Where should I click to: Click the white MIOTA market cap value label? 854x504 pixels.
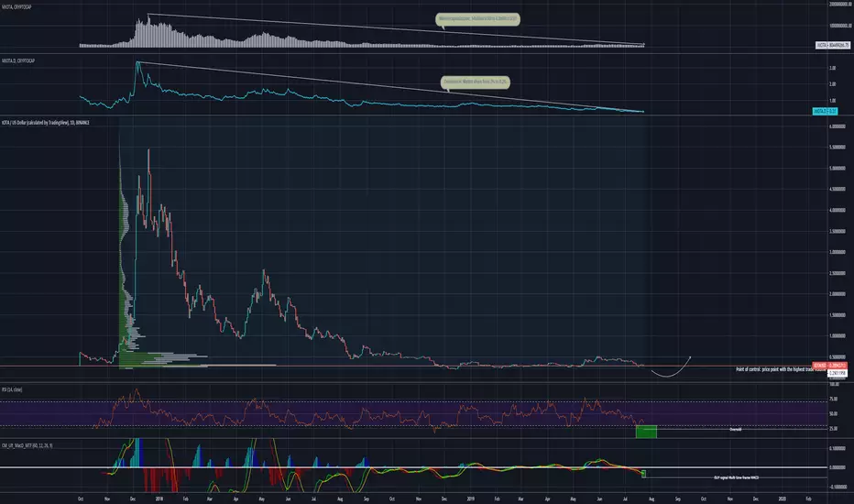832,45
